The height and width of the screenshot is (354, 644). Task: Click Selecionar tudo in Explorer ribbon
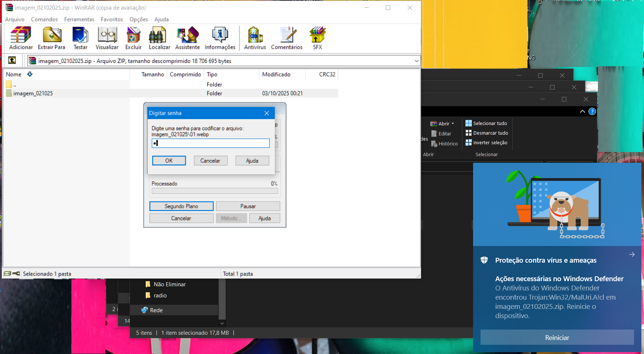pos(486,123)
